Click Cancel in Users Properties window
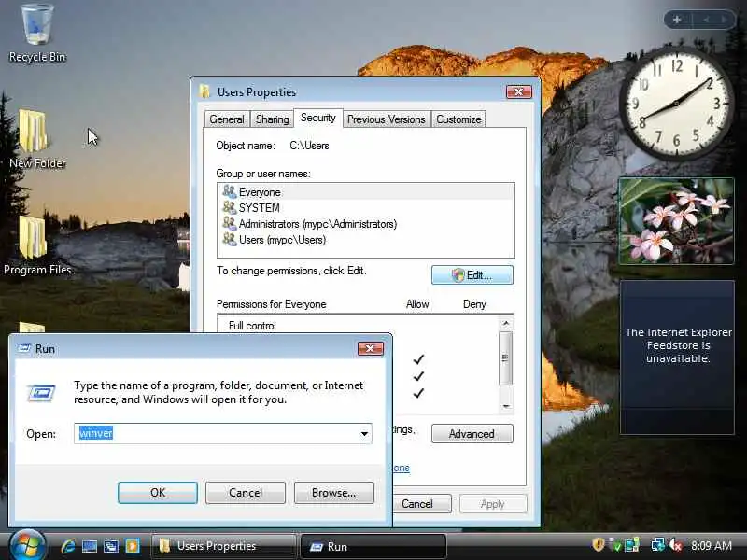Image resolution: width=747 pixels, height=560 pixels. tap(422, 504)
